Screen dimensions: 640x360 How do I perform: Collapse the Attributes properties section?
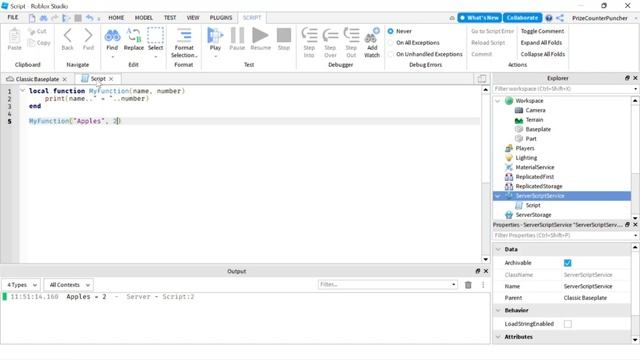[x=498, y=337]
